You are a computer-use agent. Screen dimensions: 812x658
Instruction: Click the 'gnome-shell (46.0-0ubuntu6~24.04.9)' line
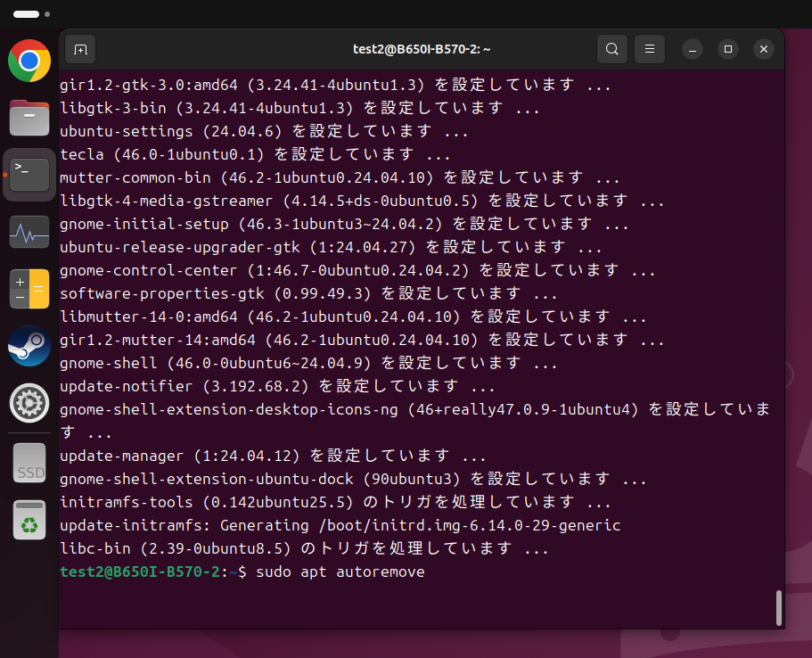pos(308,363)
